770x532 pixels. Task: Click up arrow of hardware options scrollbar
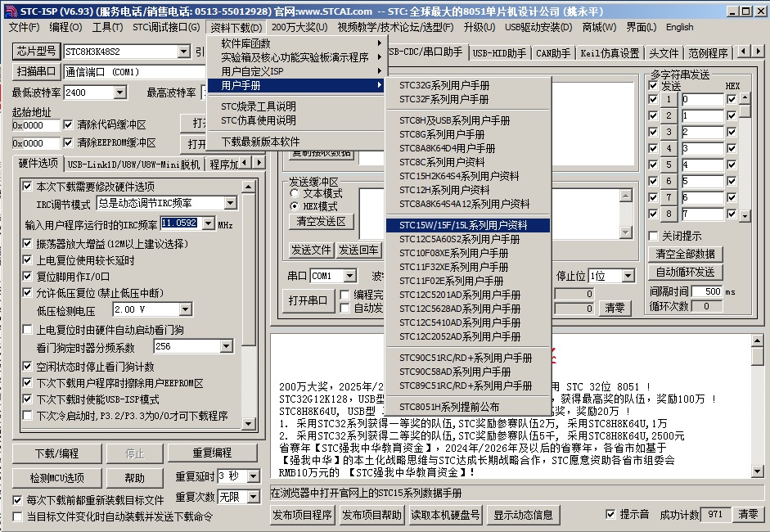tap(249, 187)
